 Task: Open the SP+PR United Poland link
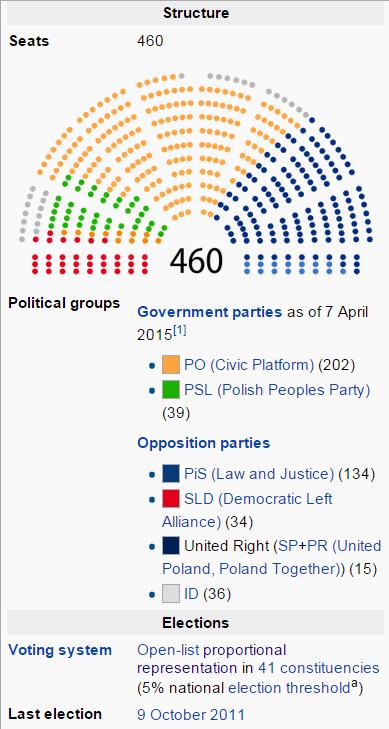point(271,557)
